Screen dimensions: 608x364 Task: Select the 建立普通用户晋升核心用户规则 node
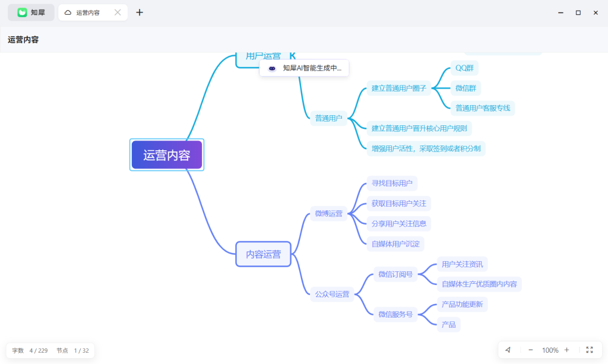[419, 128]
